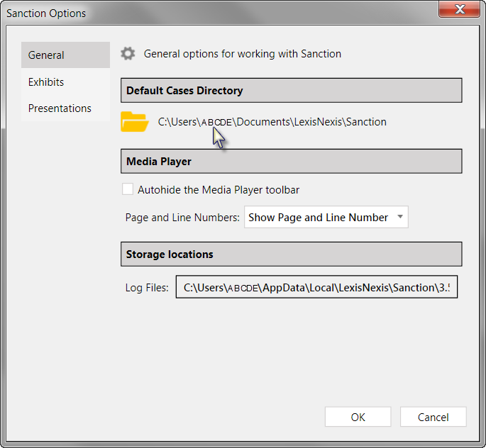Click 'General options for working with Sanction' text
Screen dimensions: 486x448
(x=243, y=54)
